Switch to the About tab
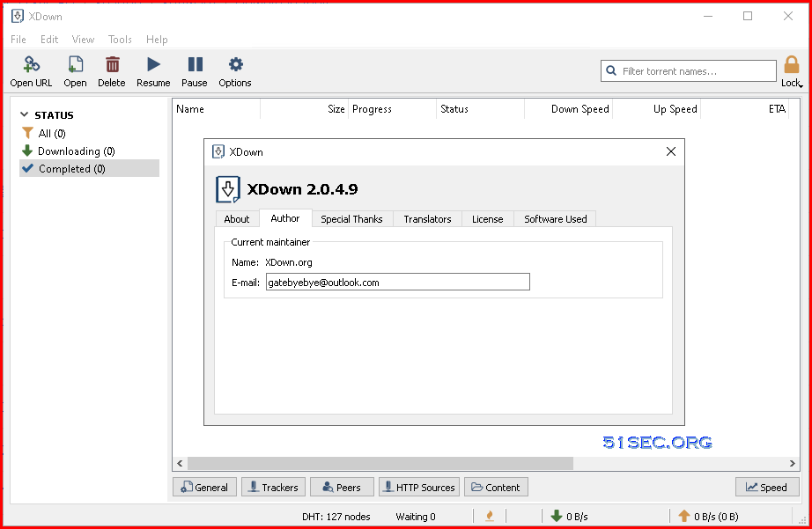 (x=237, y=219)
